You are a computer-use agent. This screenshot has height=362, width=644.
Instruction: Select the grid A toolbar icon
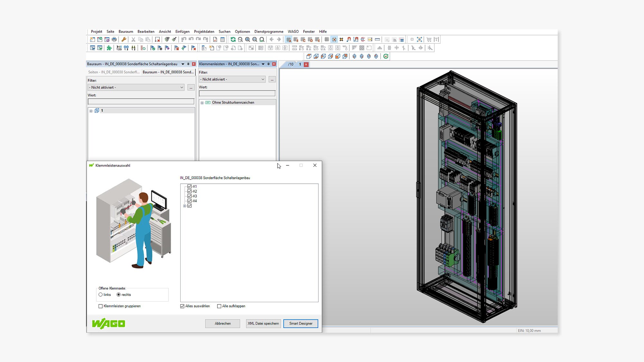click(289, 40)
